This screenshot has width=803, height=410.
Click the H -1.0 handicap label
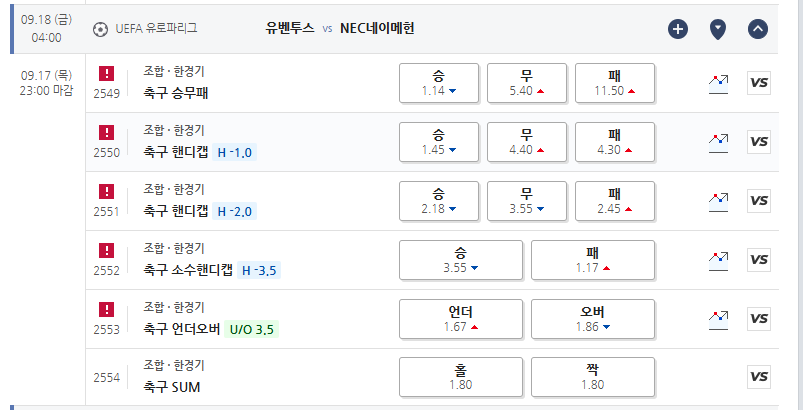click(235, 153)
